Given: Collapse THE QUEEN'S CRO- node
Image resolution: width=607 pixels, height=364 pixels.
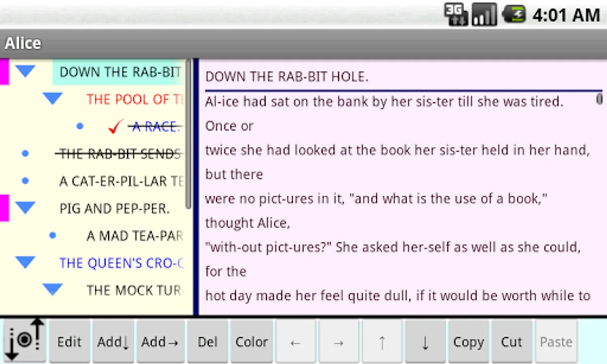Looking at the screenshot, I should coord(25,262).
